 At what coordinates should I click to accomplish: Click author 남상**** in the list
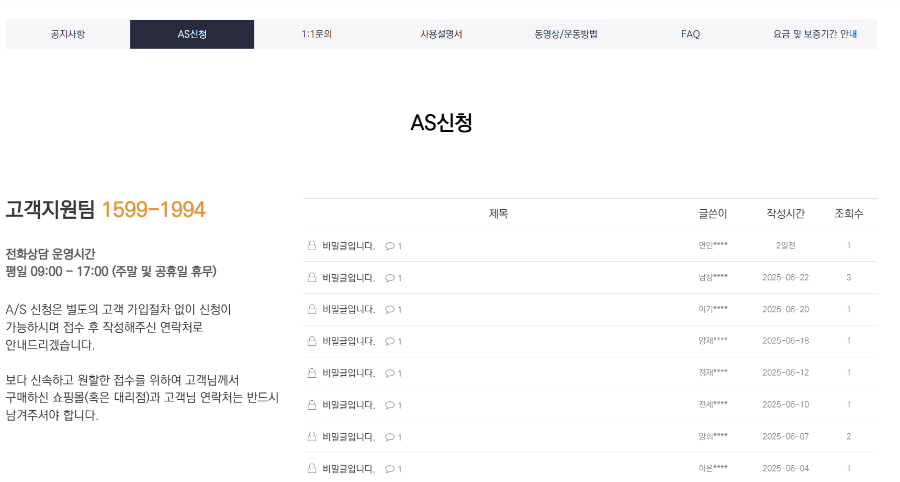point(712,277)
